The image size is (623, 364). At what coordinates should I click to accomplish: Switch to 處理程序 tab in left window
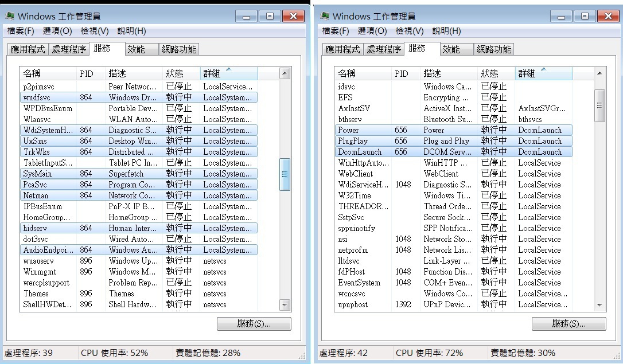click(x=69, y=49)
